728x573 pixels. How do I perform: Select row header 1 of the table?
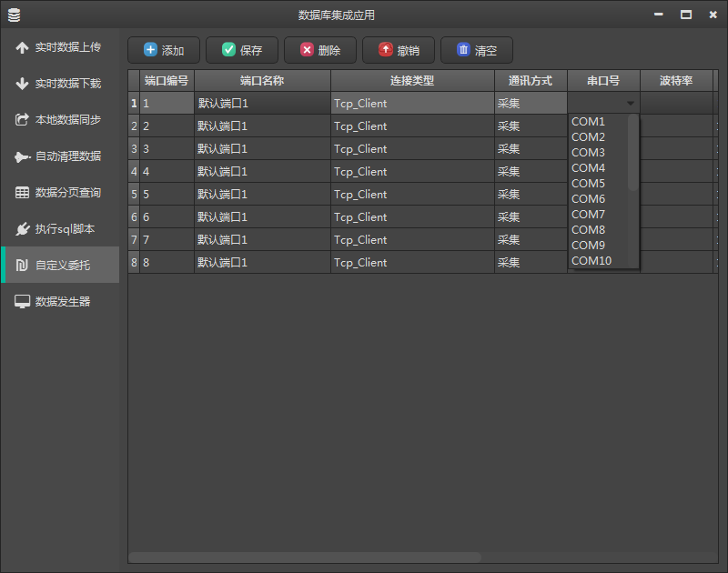(x=134, y=103)
